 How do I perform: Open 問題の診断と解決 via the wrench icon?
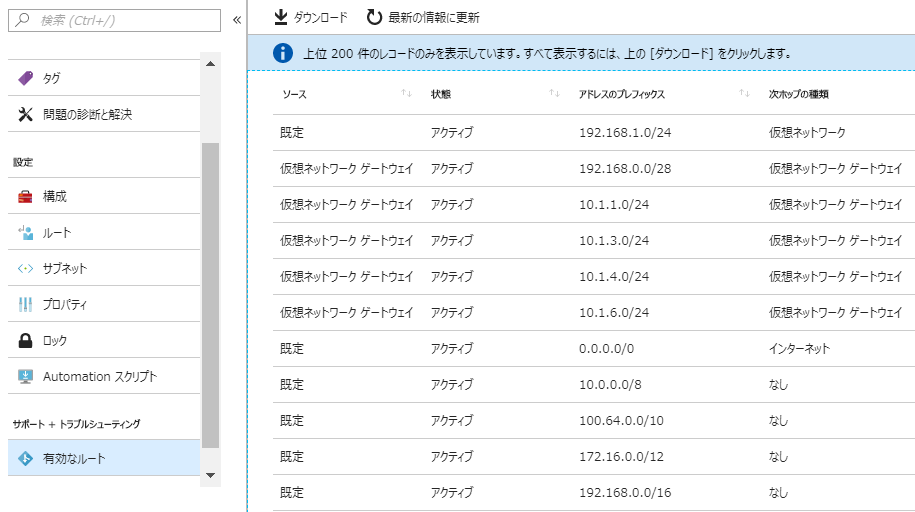tap(26, 114)
